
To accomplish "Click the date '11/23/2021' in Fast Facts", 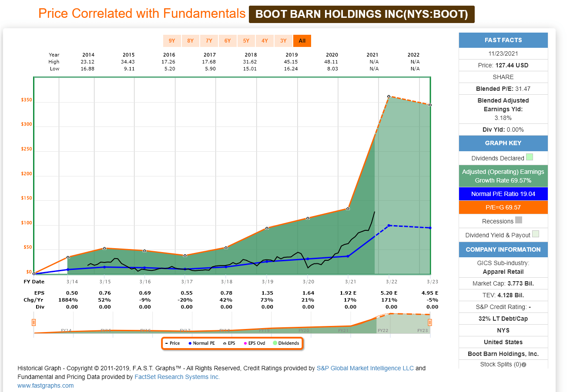I will [503, 53].
